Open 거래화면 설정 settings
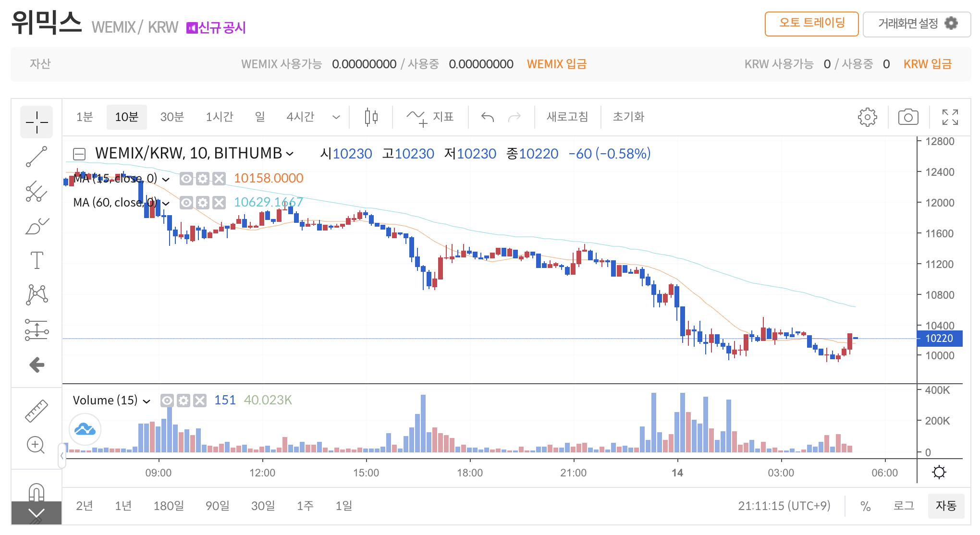Image resolution: width=980 pixels, height=535 pixels. (917, 24)
